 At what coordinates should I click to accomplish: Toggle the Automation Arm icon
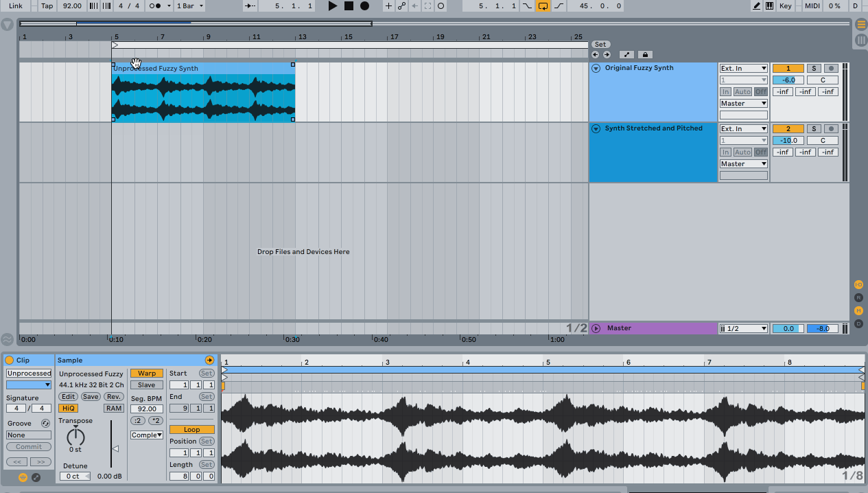tap(401, 5)
